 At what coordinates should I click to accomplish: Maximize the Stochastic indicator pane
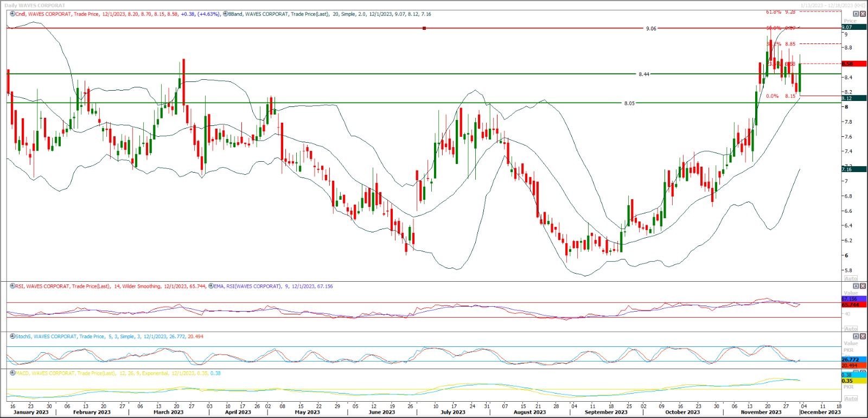coord(856,337)
